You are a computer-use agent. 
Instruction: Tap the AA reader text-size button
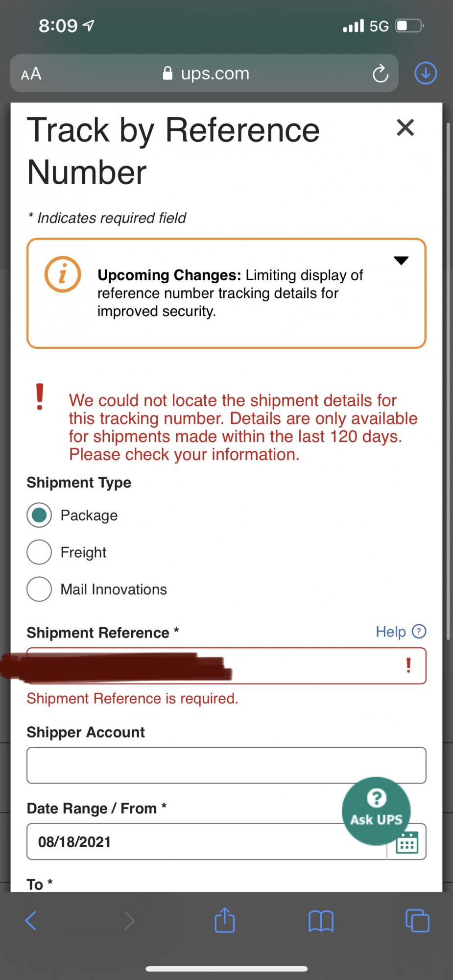click(x=31, y=74)
